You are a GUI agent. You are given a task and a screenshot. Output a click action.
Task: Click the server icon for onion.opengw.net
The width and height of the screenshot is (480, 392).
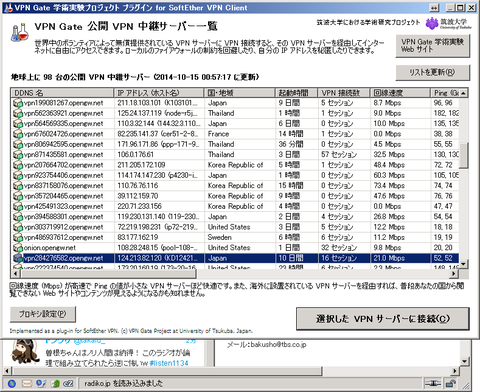(x=18, y=248)
